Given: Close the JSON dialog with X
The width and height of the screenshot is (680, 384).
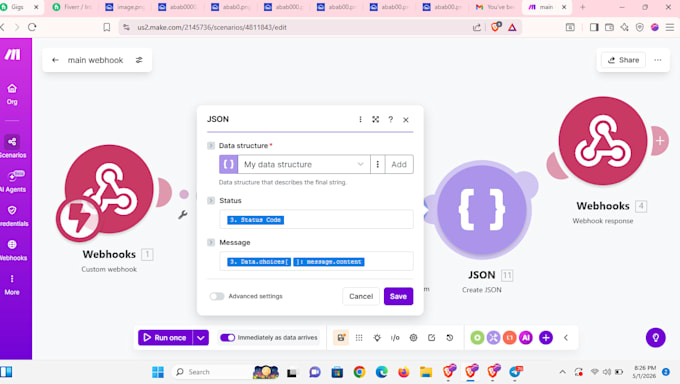Looking at the screenshot, I should (406, 120).
